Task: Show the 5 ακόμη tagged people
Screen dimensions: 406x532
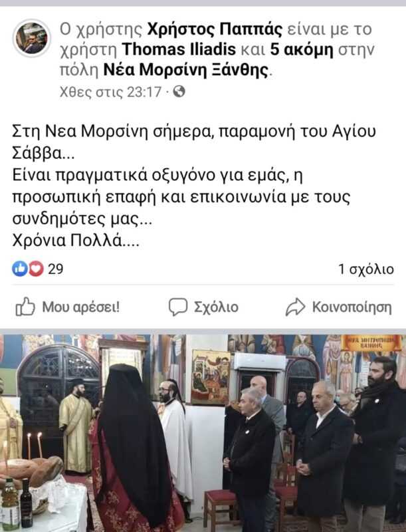Action: (302, 49)
